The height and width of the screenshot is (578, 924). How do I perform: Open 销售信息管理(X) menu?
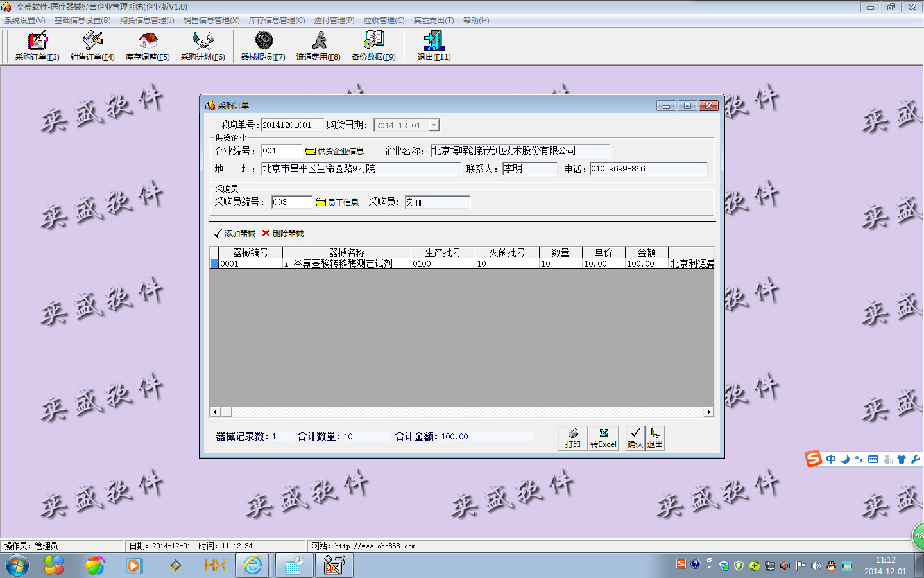click(x=212, y=21)
